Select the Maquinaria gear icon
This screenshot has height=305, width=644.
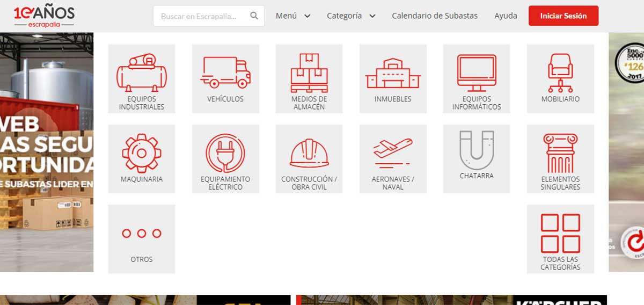pos(142,153)
